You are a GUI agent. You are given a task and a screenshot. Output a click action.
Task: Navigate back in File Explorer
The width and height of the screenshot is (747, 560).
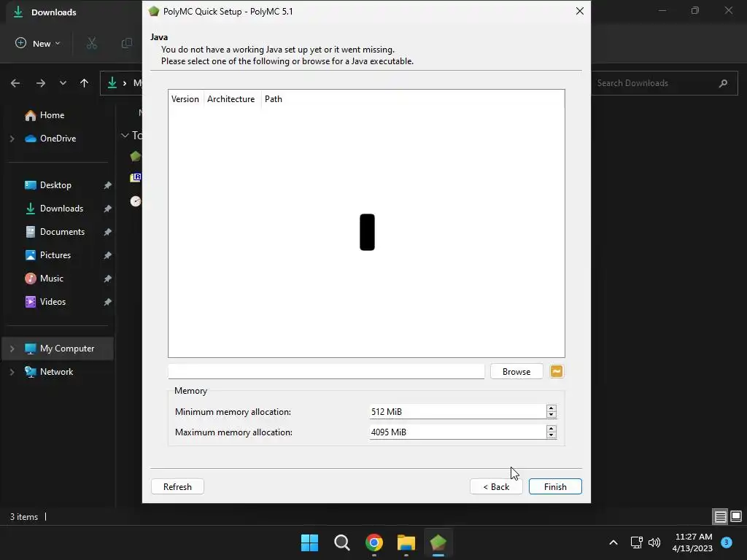click(x=15, y=83)
